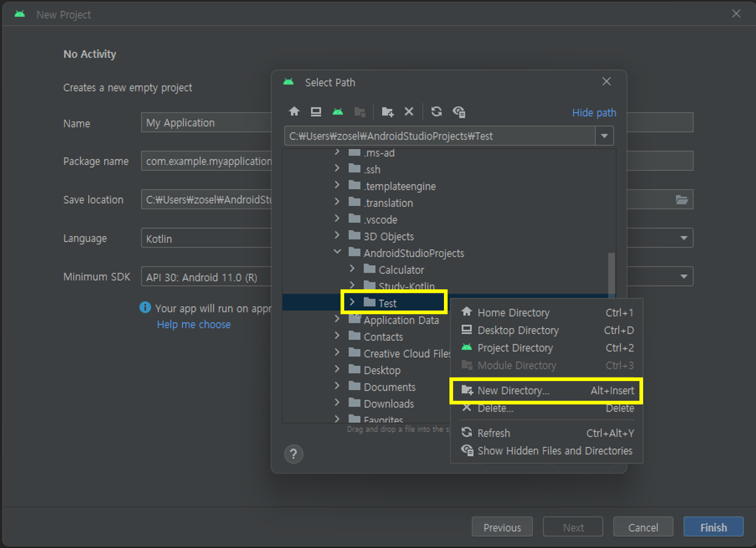Expand the .ssh folder

click(x=337, y=168)
